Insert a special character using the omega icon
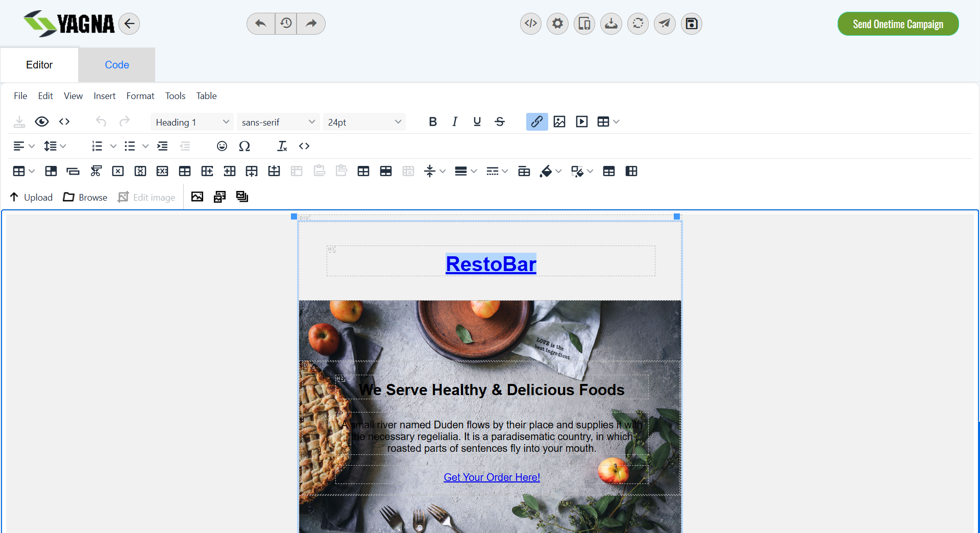This screenshot has height=533, width=980. tap(244, 146)
